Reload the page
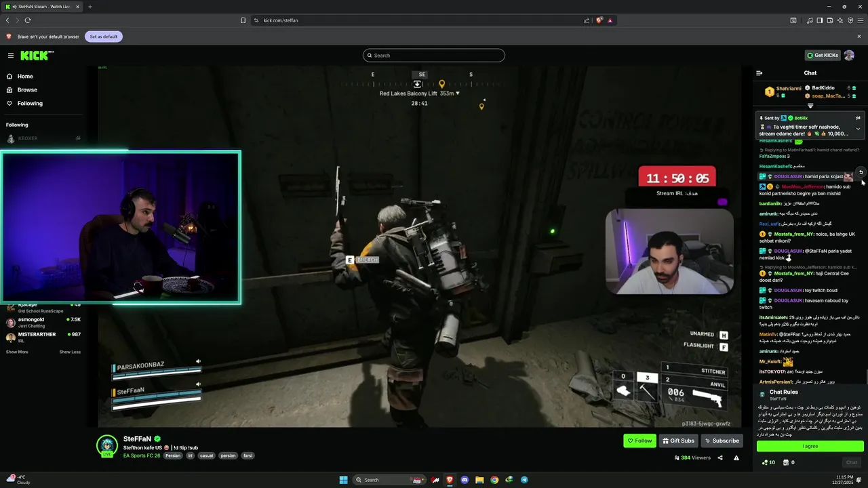The width and height of the screenshot is (868, 488). pyautogui.click(x=28, y=20)
